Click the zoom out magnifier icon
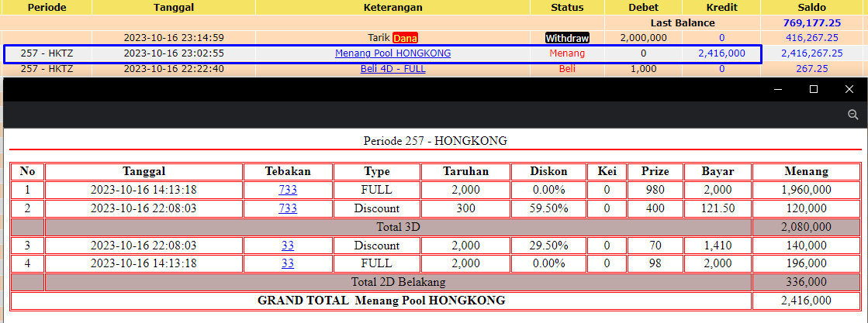The image size is (868, 323). (x=852, y=115)
